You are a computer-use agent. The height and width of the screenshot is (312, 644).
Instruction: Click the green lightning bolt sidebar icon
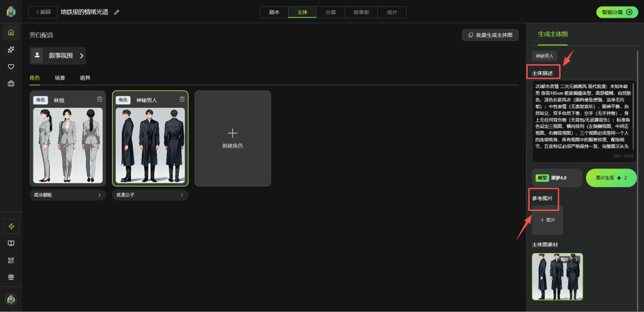point(11,226)
